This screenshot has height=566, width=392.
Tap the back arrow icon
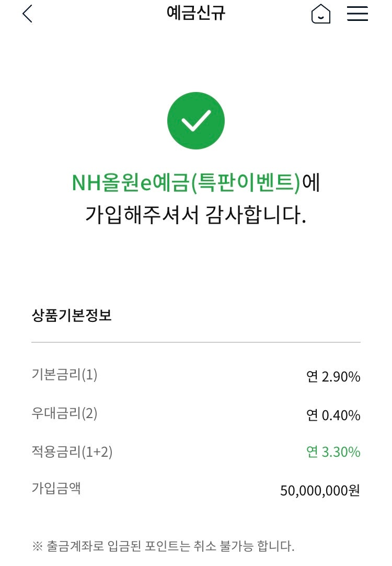[27, 14]
